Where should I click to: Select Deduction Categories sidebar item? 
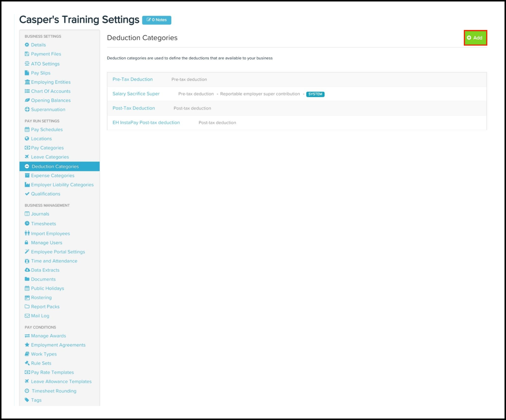click(x=55, y=166)
